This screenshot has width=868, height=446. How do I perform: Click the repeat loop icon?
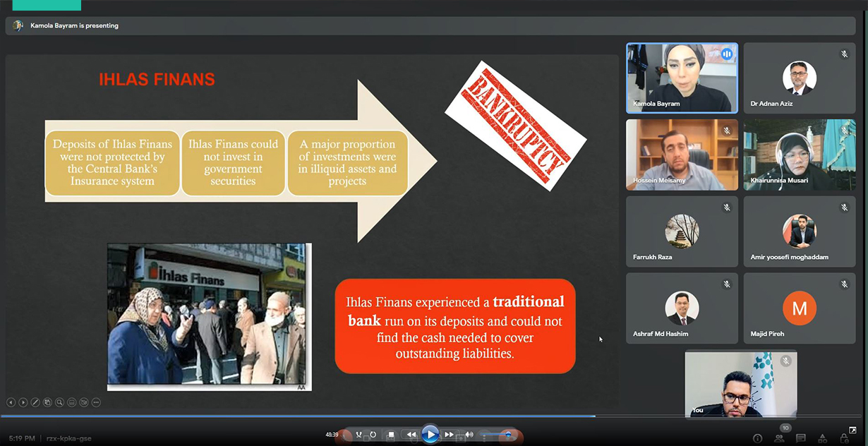pos(373,435)
